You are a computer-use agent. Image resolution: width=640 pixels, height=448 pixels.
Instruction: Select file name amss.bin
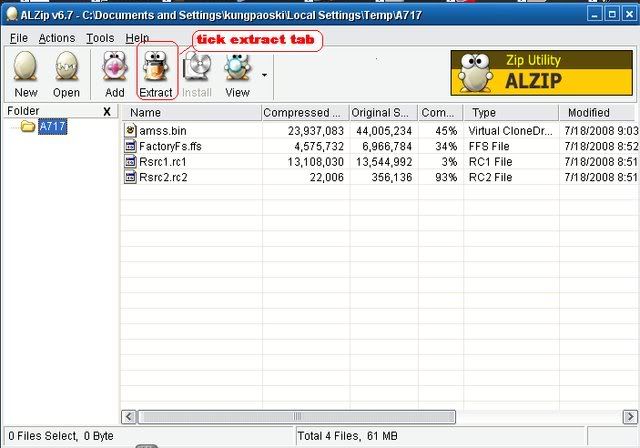163,131
